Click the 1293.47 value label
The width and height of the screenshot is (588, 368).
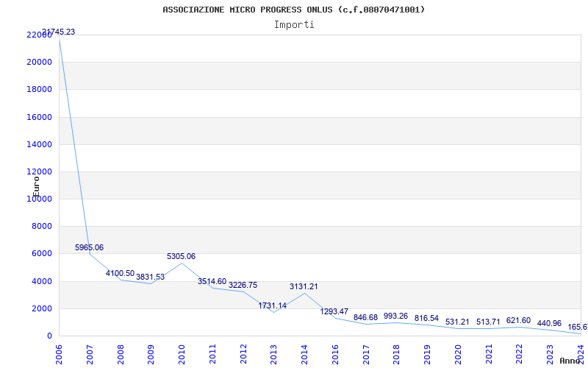334,311
